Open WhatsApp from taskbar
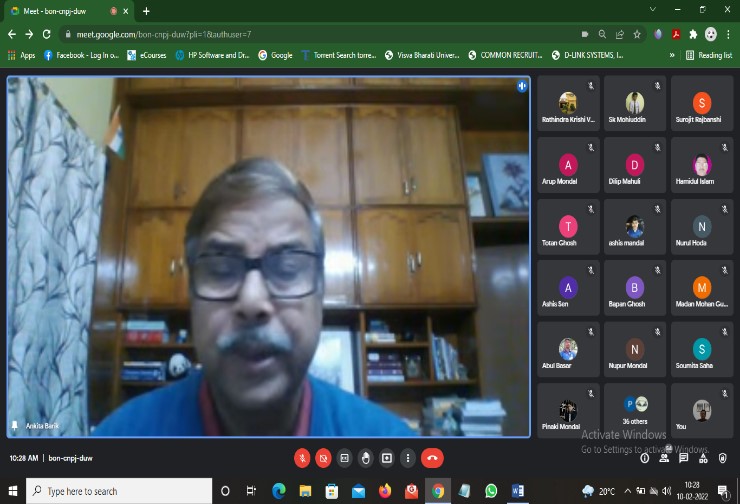This screenshot has width=740, height=504. click(491, 491)
